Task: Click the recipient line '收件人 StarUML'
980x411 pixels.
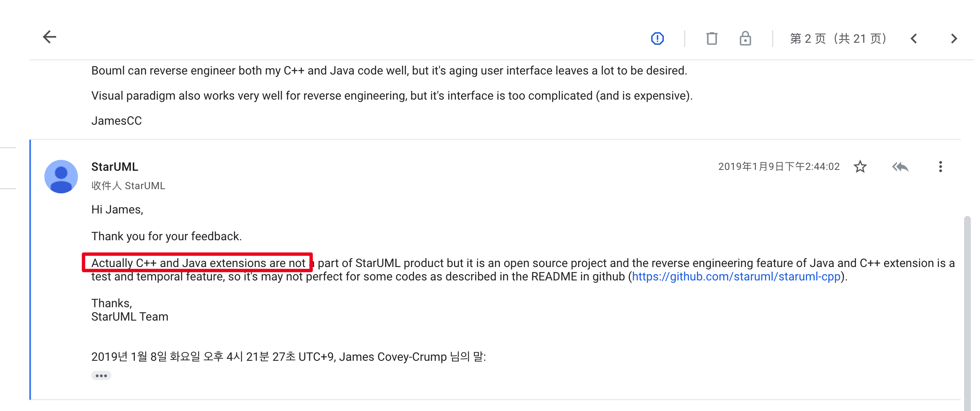Action: pos(128,186)
